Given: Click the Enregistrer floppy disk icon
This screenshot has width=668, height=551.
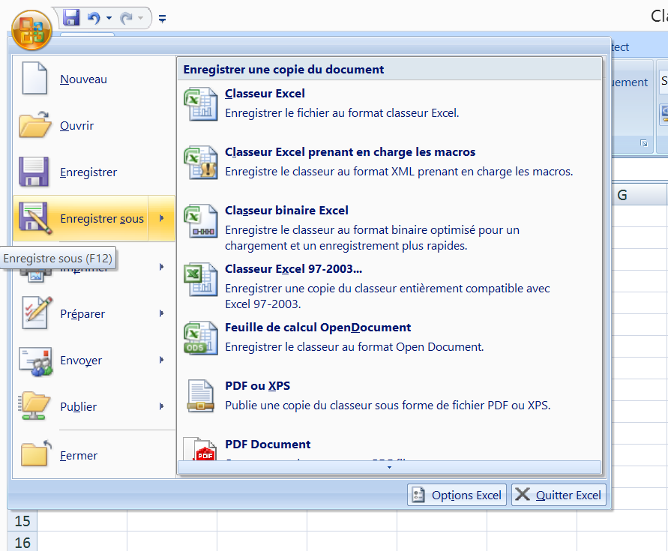Looking at the screenshot, I should coord(34,171).
